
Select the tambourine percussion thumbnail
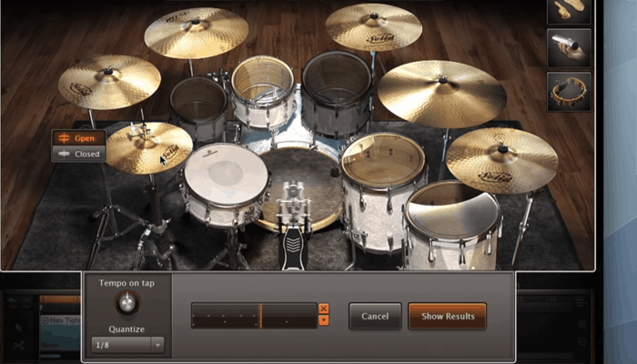coord(569,92)
